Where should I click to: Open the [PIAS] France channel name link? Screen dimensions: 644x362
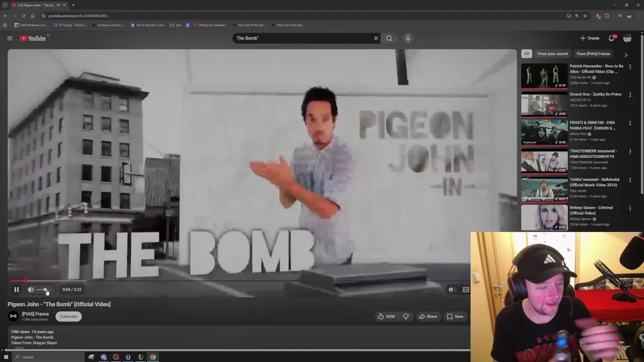click(35, 314)
